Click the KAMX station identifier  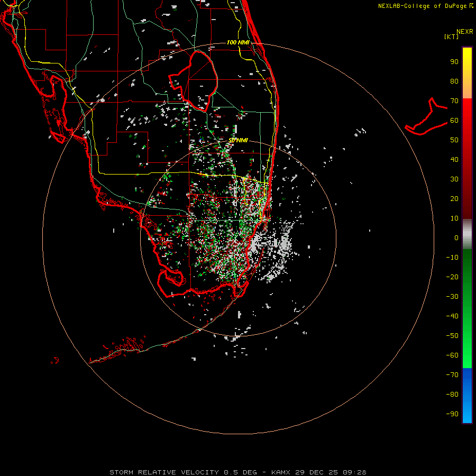pyautogui.click(x=281, y=472)
